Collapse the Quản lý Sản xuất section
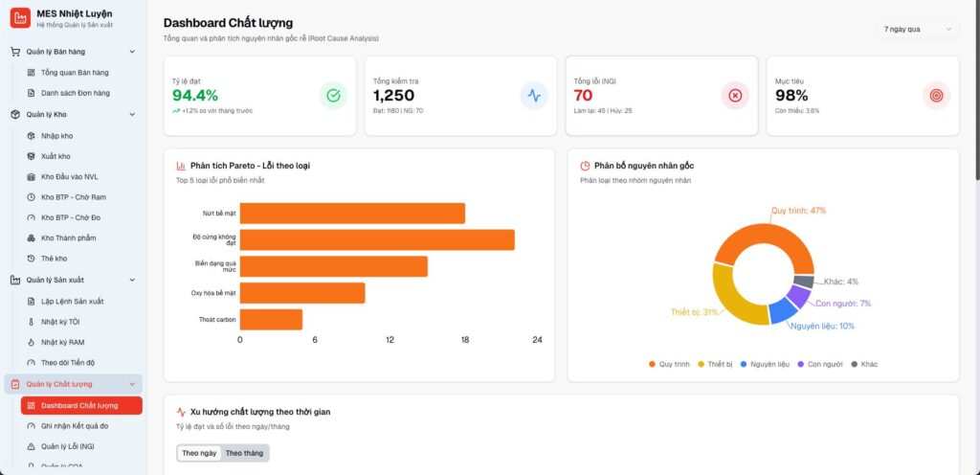Screen dimensions: 980x475 [132, 280]
